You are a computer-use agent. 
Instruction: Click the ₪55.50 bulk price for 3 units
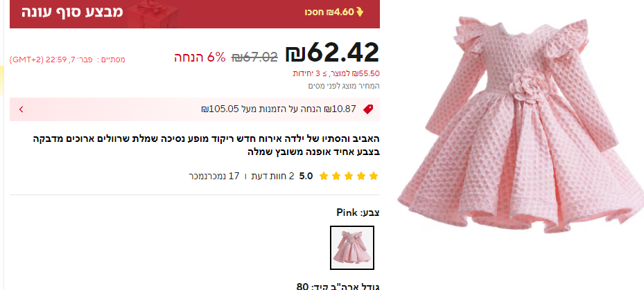tap(336, 74)
